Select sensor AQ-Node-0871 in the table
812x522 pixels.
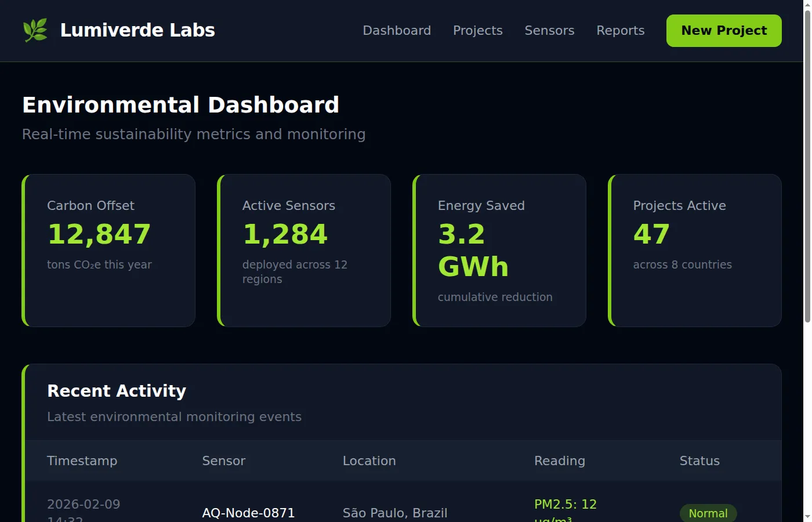pyautogui.click(x=248, y=513)
